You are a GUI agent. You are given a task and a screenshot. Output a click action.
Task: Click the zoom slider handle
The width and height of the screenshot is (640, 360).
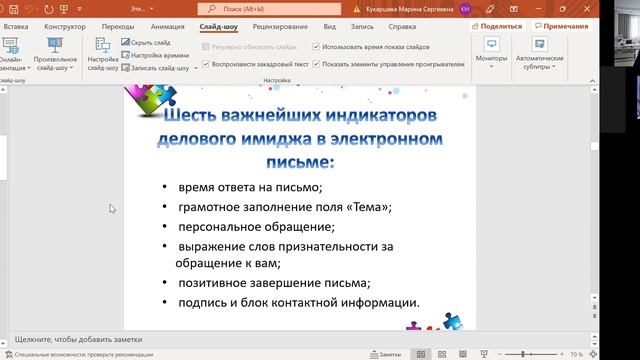point(523,354)
